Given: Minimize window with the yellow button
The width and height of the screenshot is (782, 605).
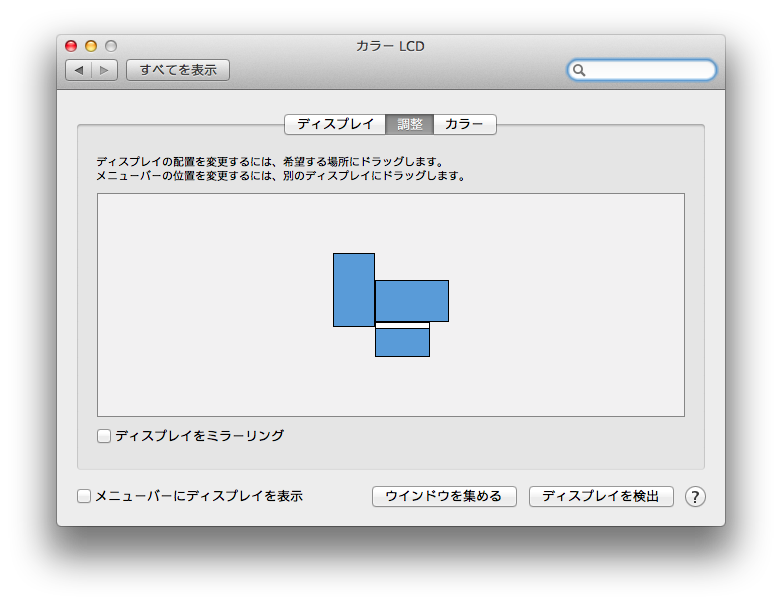Looking at the screenshot, I should coord(91,46).
